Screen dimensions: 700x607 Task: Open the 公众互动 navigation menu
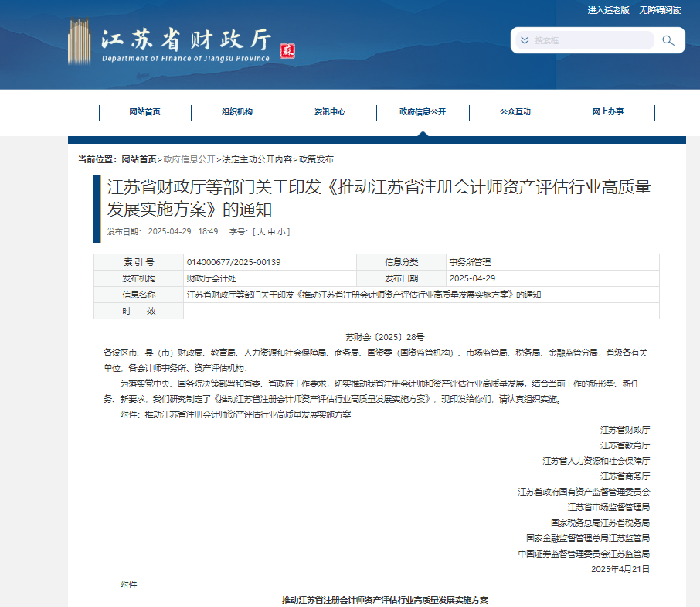[515, 111]
